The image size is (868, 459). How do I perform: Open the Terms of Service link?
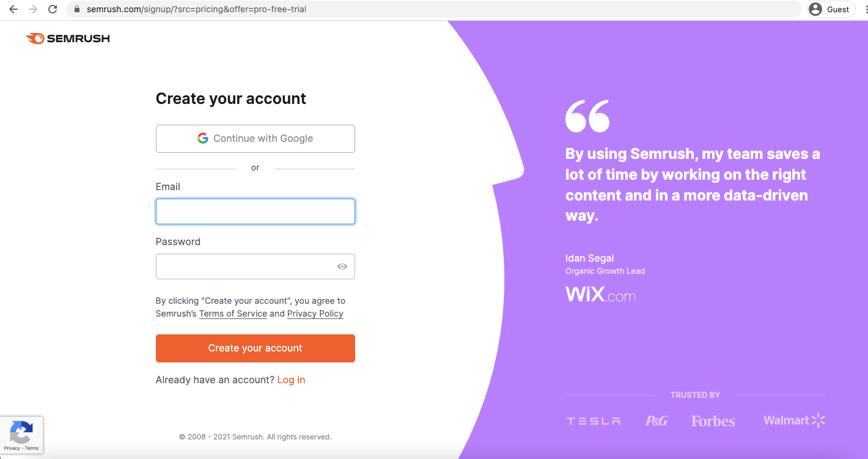pos(233,314)
